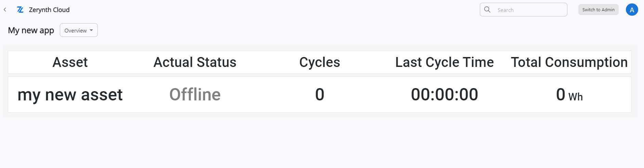Click the My new app heading

pos(31,30)
